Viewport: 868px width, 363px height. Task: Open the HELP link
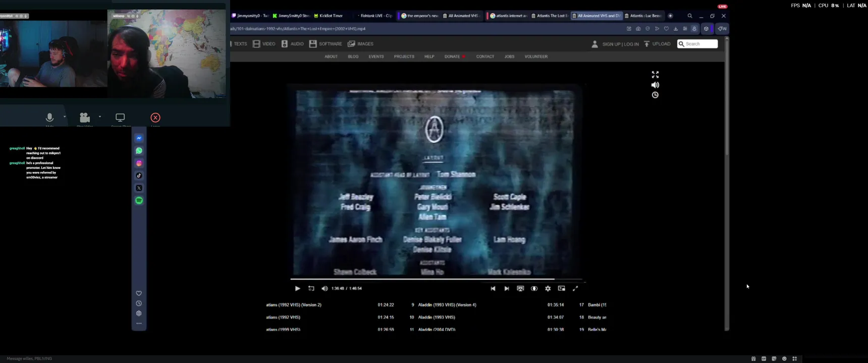(429, 56)
